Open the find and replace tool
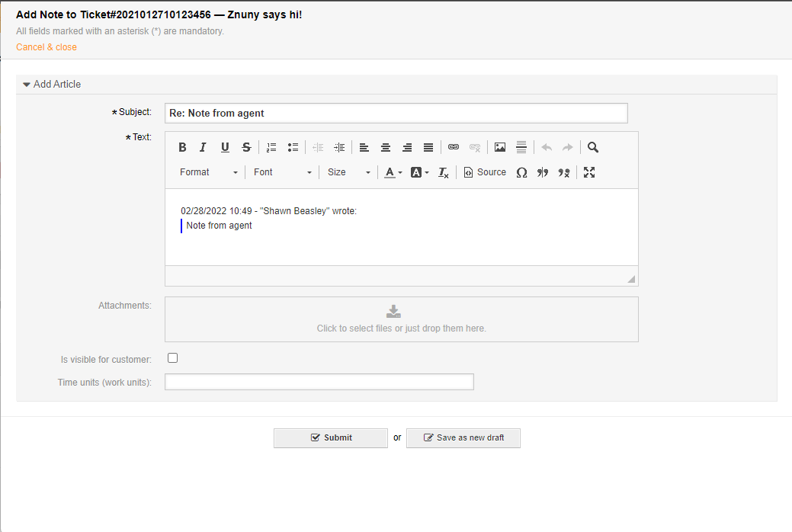Image resolution: width=792 pixels, height=532 pixels. [x=593, y=148]
